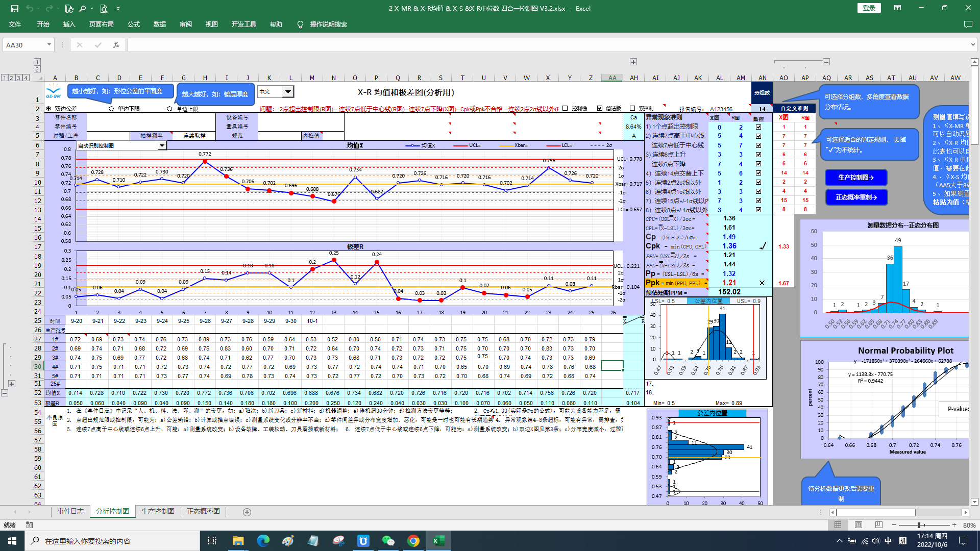Open the Customize Quick Access Toolbar arrow
Screen dimensions: 980x551
pyautogui.click(x=118, y=8)
